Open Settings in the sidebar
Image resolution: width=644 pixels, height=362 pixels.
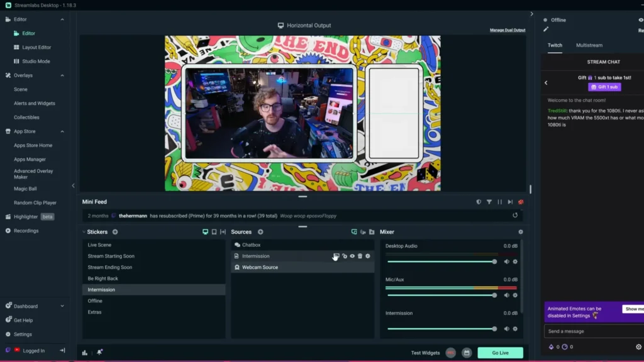pyautogui.click(x=23, y=334)
